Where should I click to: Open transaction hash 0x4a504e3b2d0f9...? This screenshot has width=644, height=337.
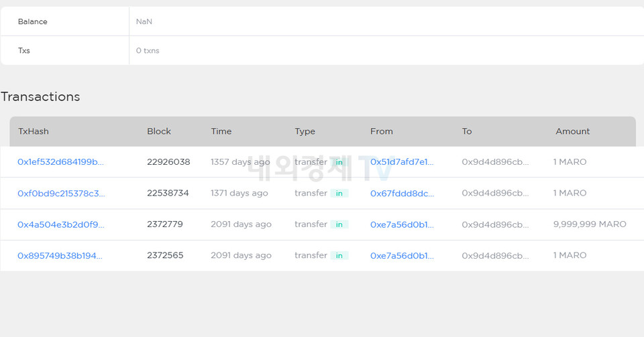pos(60,224)
